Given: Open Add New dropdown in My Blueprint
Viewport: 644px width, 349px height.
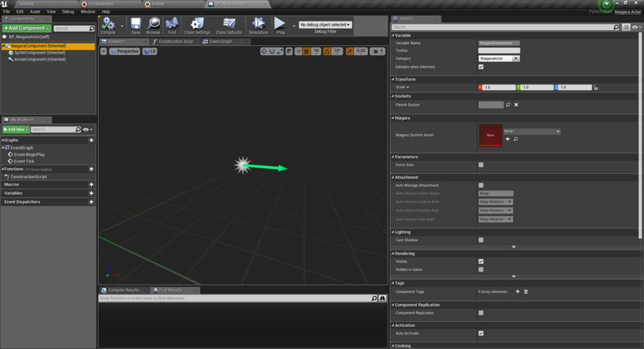Looking at the screenshot, I should pyautogui.click(x=16, y=130).
